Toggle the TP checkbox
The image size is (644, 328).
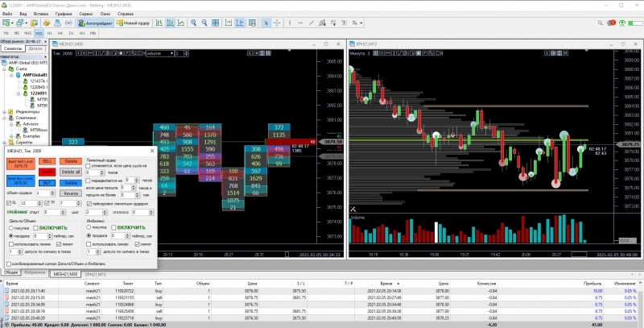pyautogui.click(x=47, y=203)
